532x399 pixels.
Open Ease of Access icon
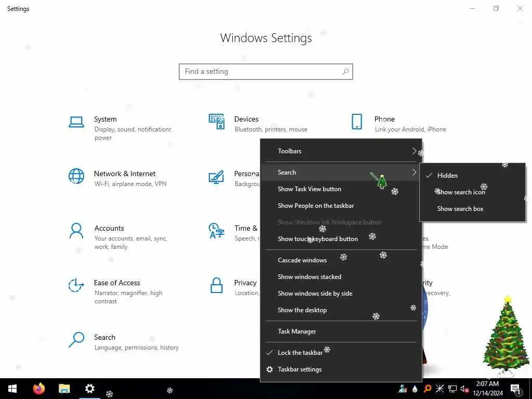[76, 285]
